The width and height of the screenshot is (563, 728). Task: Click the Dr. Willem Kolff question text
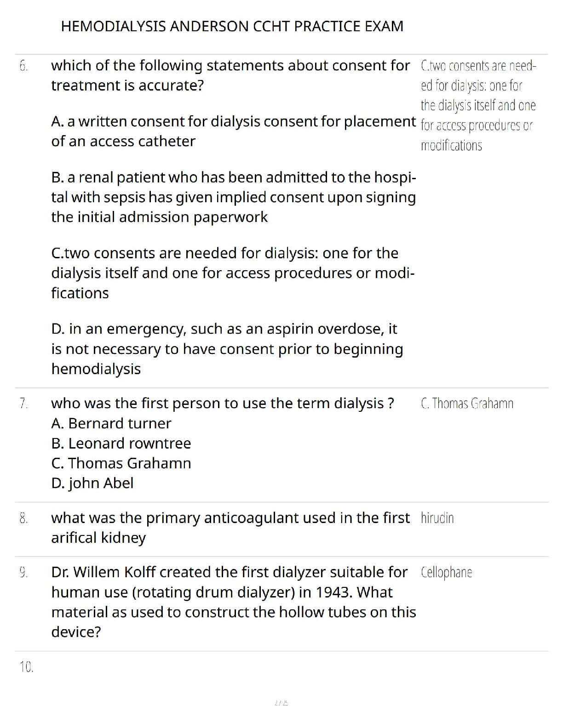[233, 602]
